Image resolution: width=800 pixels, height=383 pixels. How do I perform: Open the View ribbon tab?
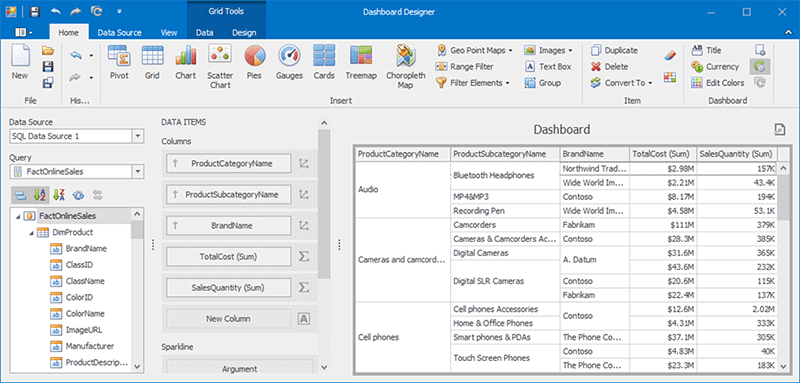click(169, 33)
